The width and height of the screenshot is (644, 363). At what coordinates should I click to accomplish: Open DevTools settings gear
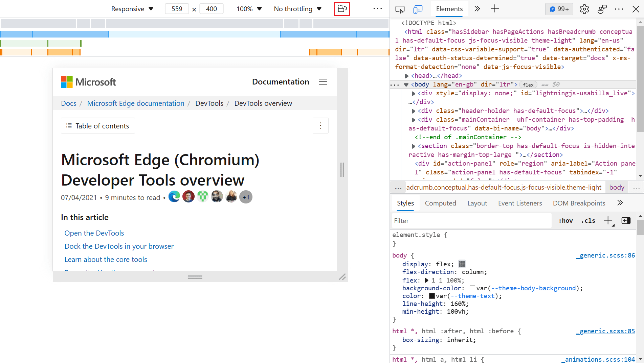point(584,9)
